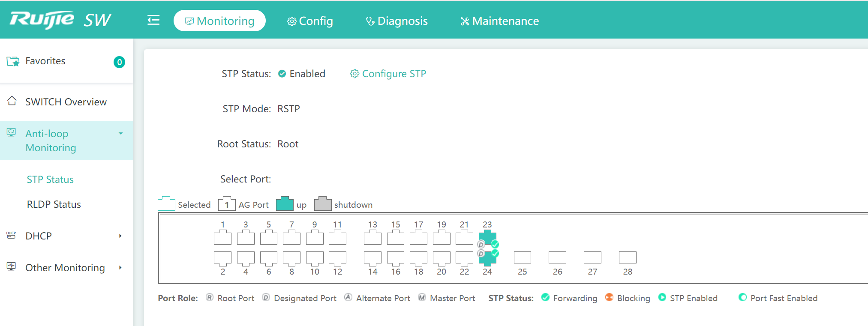Select port 22 on the panel
The image size is (868, 326).
464,258
